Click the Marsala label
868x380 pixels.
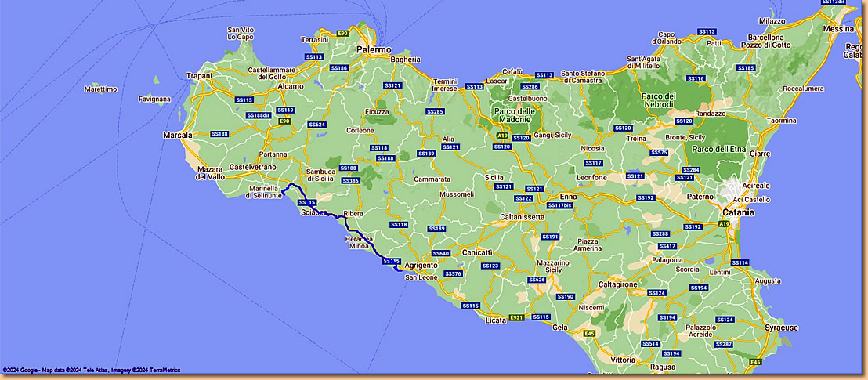[178, 136]
